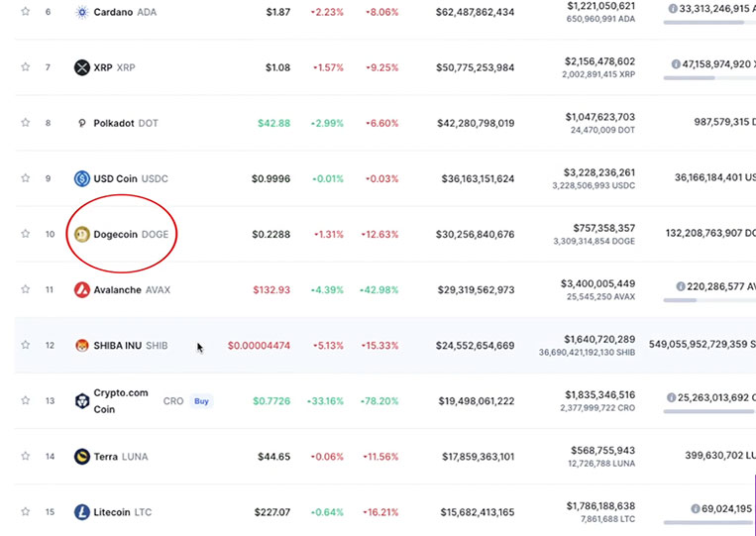756x536 pixels.
Task: Click Dogecoin price $0.2288
Action: (x=270, y=234)
